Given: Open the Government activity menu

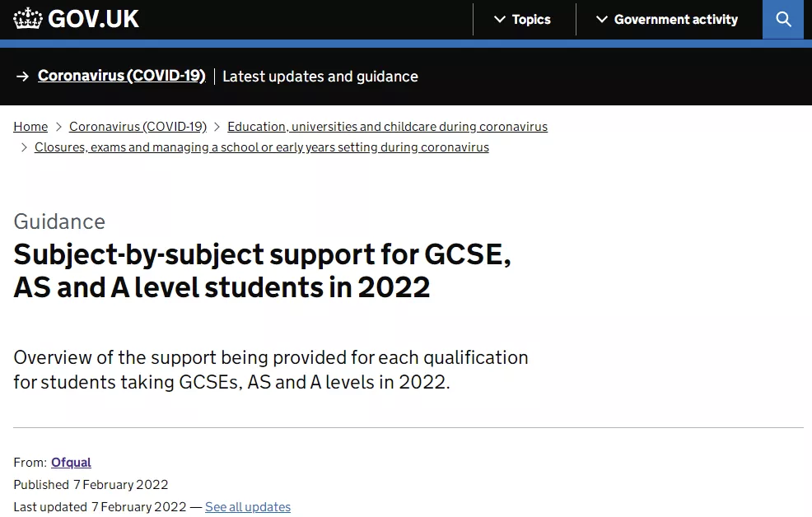Looking at the screenshot, I should 667,19.
